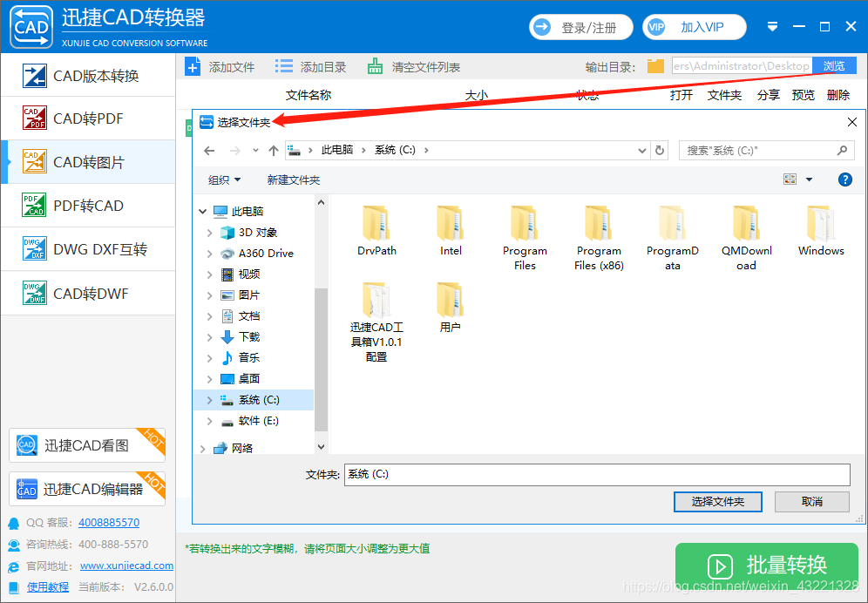Click the 取消 button
The width and height of the screenshot is (868, 603).
coord(812,502)
